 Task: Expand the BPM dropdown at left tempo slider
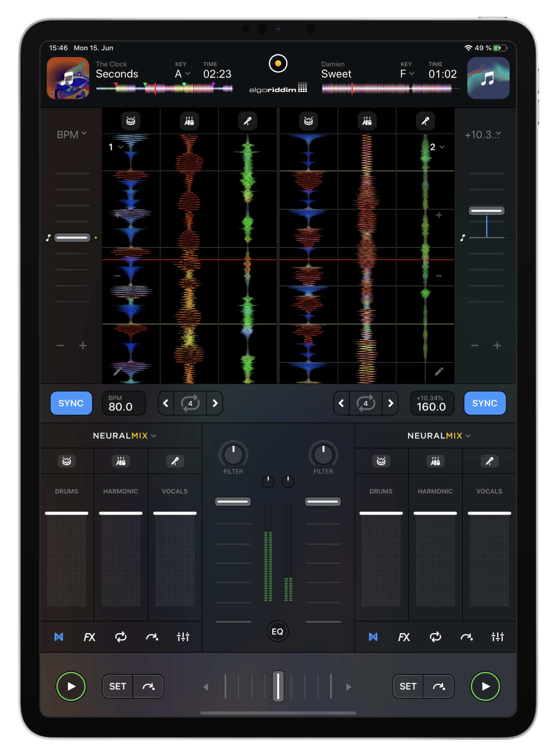tap(72, 134)
